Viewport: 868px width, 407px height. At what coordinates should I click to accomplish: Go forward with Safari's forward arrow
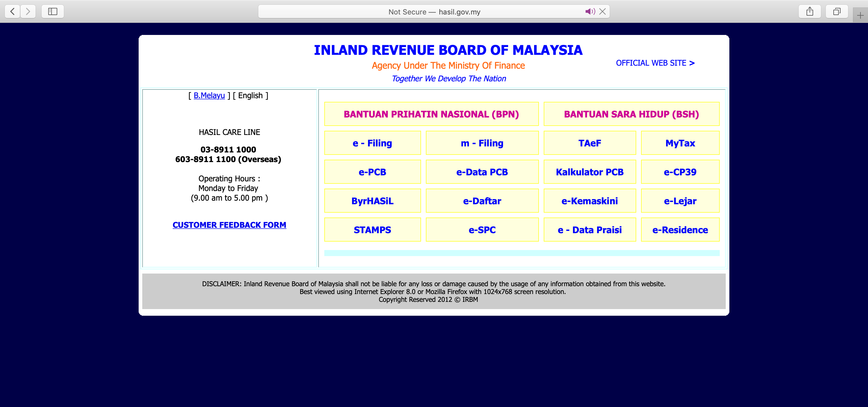(28, 11)
